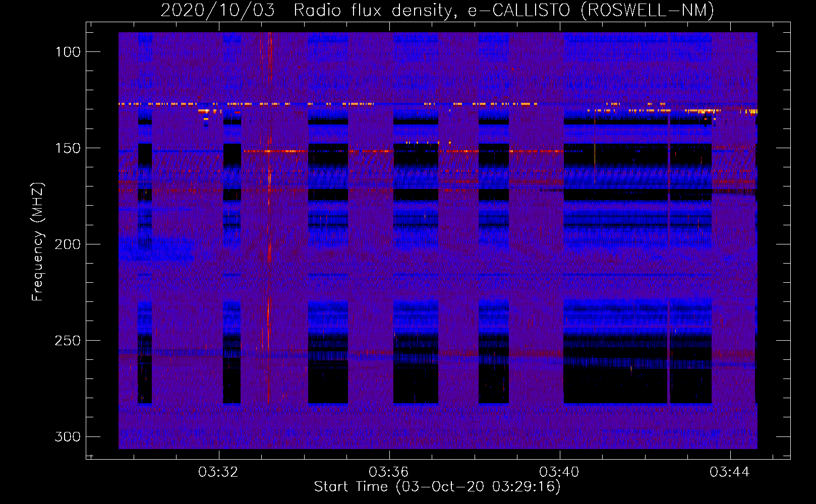Click the 03:32 time tick label
Screen dimensions: 816x504
(x=218, y=472)
